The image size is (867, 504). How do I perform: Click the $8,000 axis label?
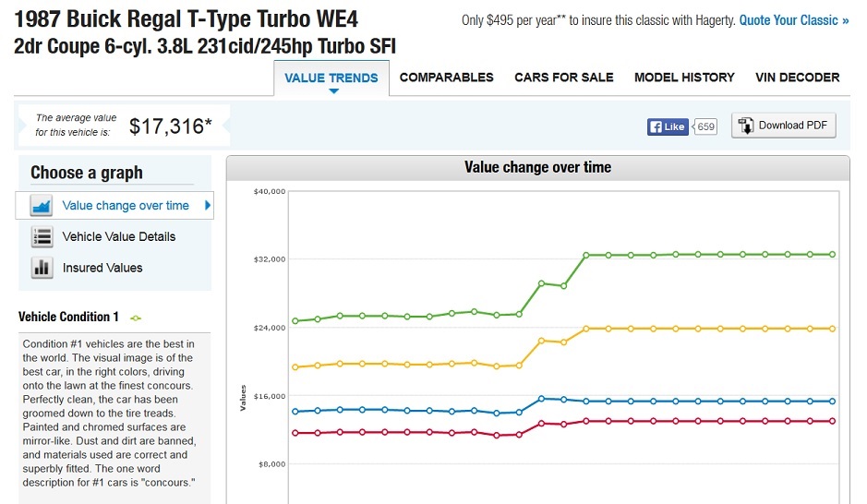(x=272, y=464)
